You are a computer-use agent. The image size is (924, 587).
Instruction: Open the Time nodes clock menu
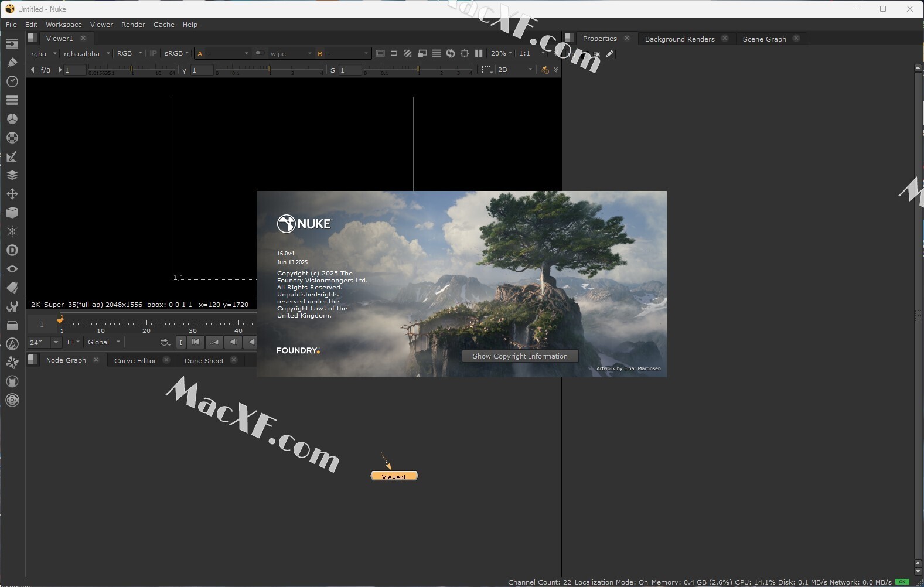coord(12,81)
